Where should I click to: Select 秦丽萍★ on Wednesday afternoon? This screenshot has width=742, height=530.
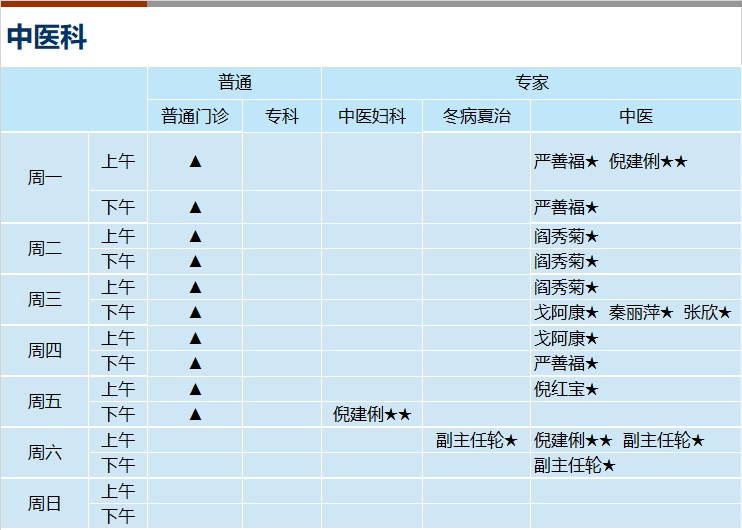641,312
